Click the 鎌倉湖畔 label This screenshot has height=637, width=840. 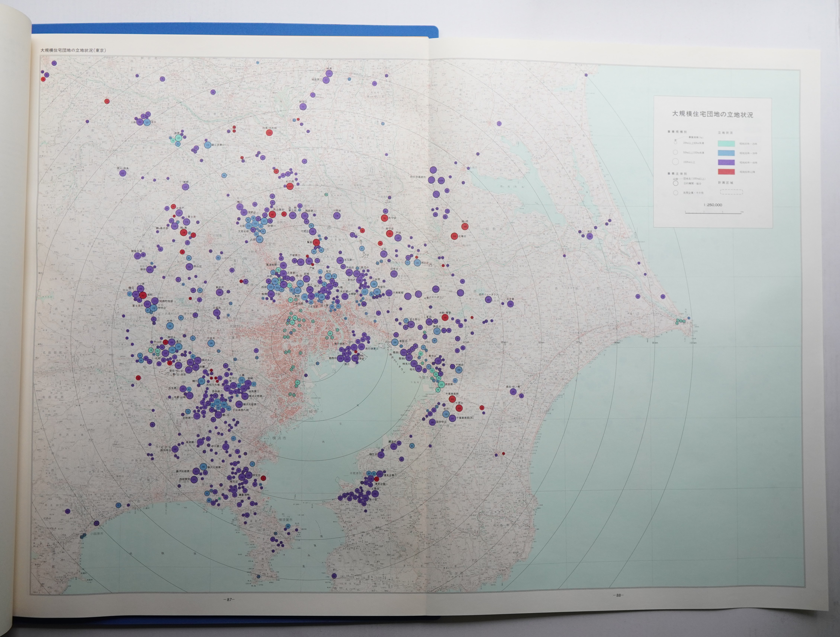[244, 495]
